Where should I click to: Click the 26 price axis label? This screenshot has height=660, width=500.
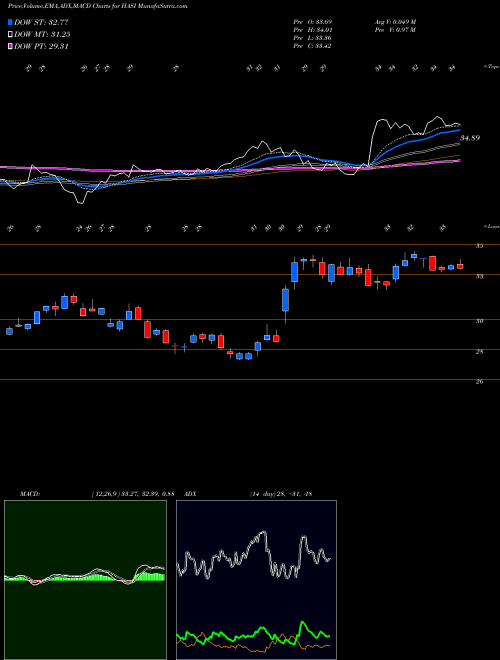click(x=480, y=382)
